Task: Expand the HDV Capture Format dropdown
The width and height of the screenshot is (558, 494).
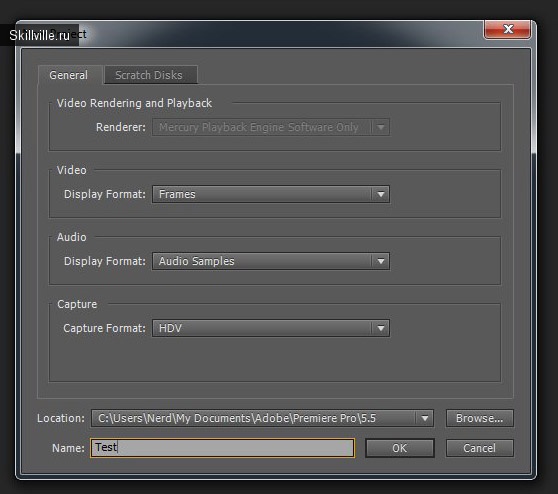Action: [271, 328]
